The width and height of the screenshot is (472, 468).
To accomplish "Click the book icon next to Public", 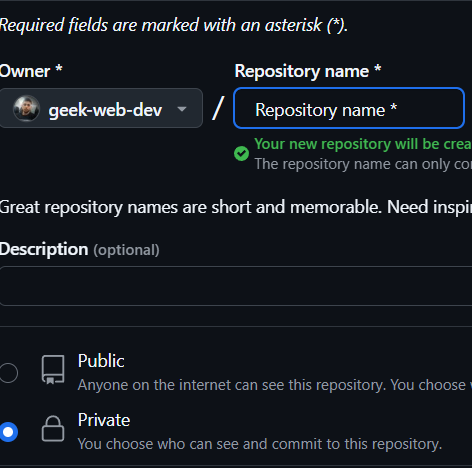I will [53, 369].
